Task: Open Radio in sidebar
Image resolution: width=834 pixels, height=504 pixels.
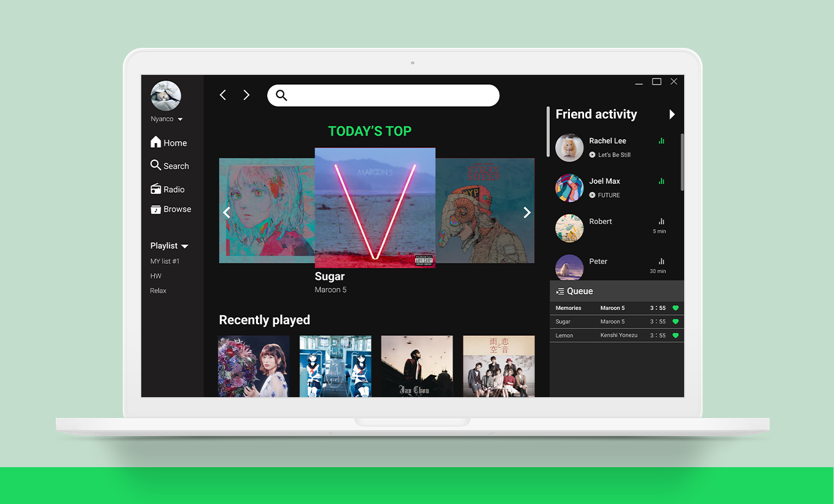Action: [168, 189]
